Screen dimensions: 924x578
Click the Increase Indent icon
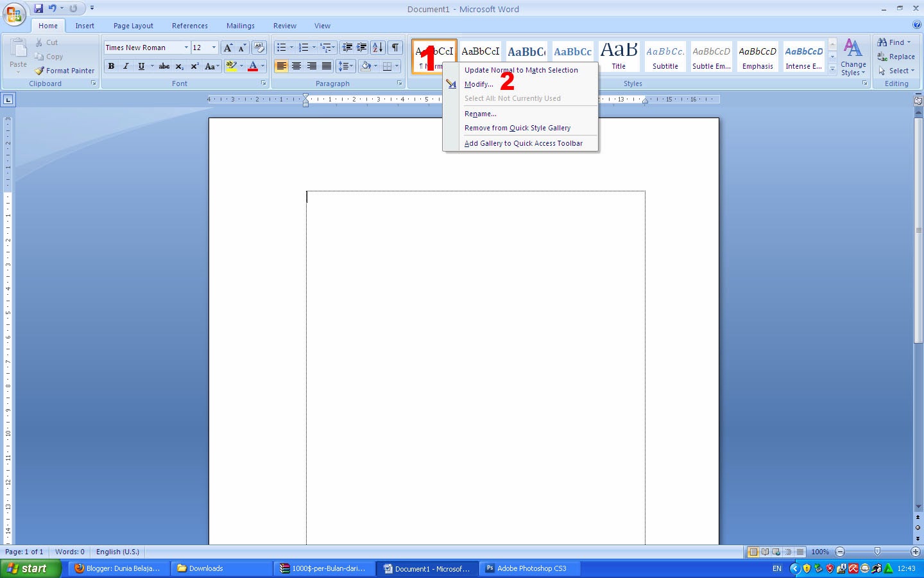361,47
